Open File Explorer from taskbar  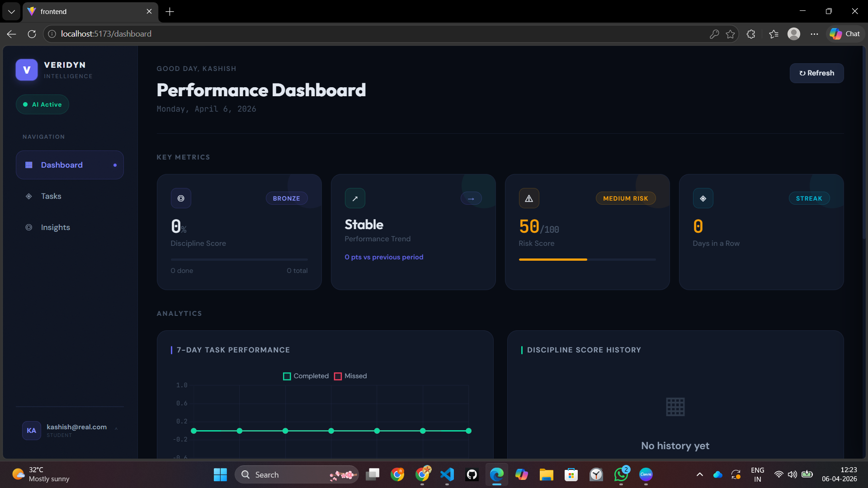click(x=547, y=474)
